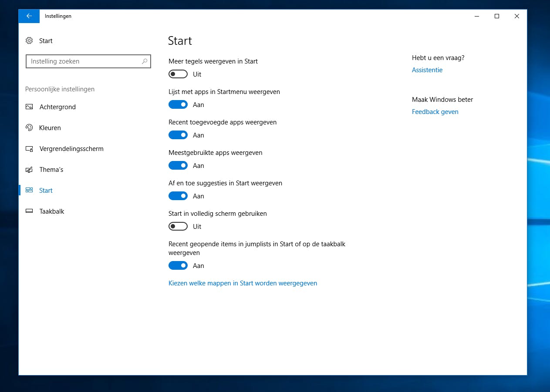Enable Meer tegels weergeven in Start

[x=178, y=74]
